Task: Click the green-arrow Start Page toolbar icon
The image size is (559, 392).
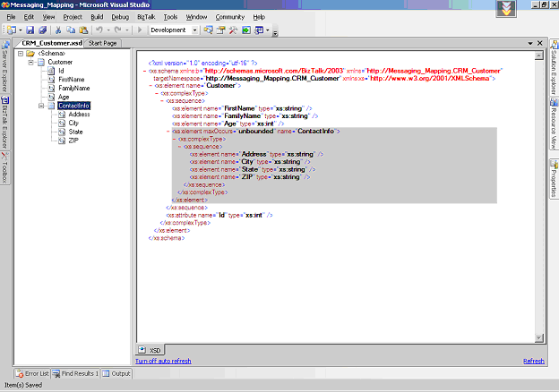Action: point(246,30)
